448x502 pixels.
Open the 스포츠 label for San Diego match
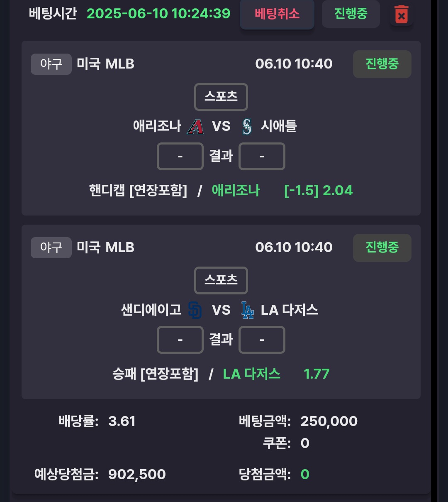221,280
